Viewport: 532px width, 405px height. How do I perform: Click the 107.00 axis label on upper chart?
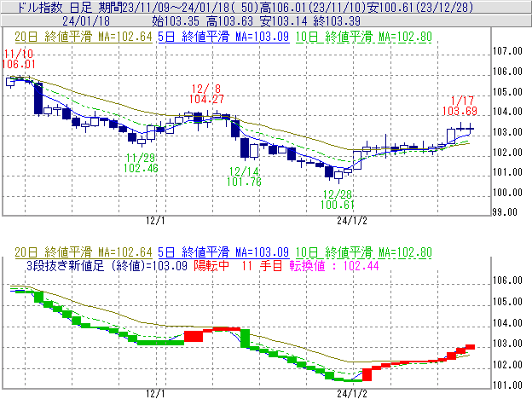pyautogui.click(x=507, y=51)
